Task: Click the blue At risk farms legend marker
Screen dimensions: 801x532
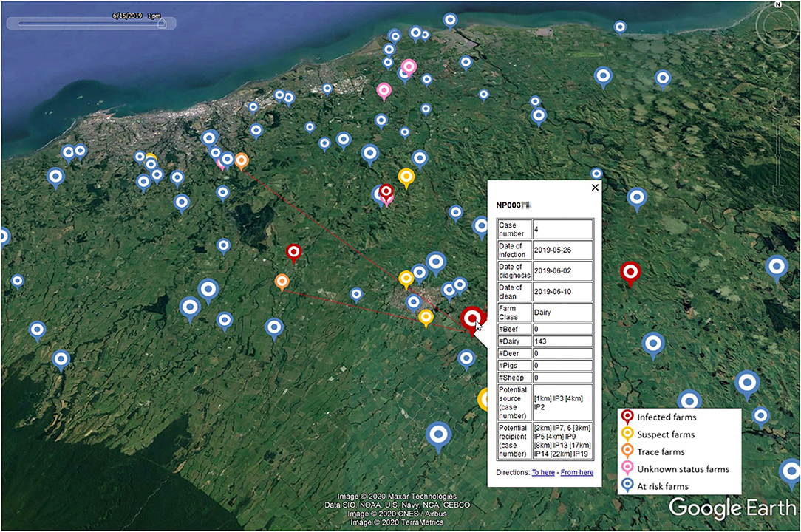Action: [x=627, y=485]
